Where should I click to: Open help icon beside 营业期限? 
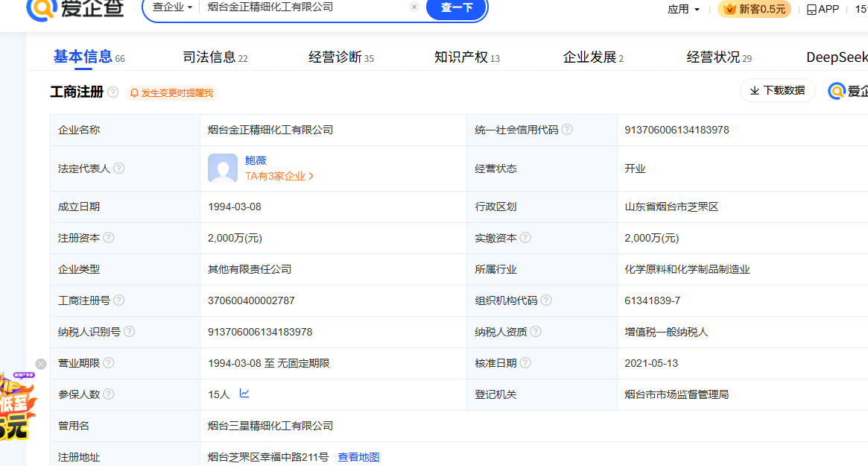pos(109,363)
